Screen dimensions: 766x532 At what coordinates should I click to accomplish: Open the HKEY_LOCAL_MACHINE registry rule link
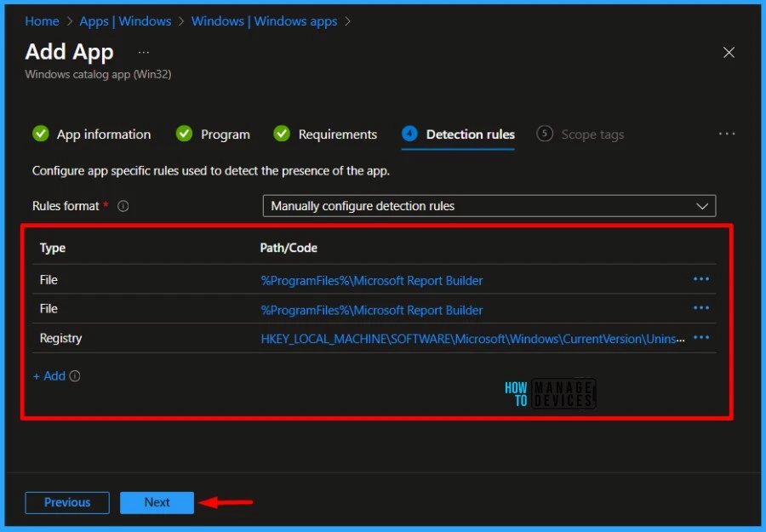tap(472, 339)
